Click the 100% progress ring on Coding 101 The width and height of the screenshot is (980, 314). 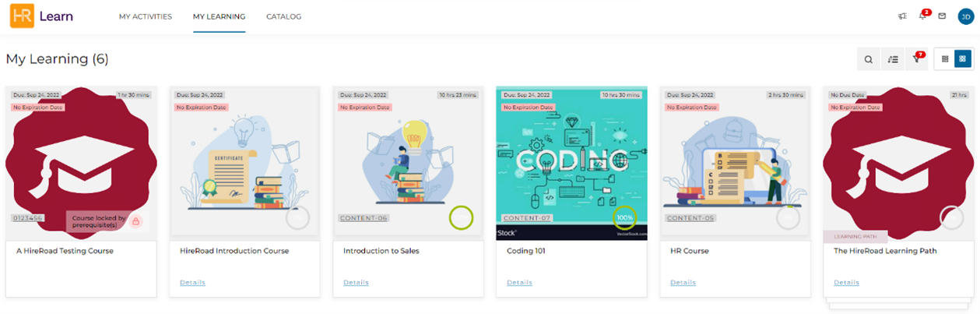point(624,218)
